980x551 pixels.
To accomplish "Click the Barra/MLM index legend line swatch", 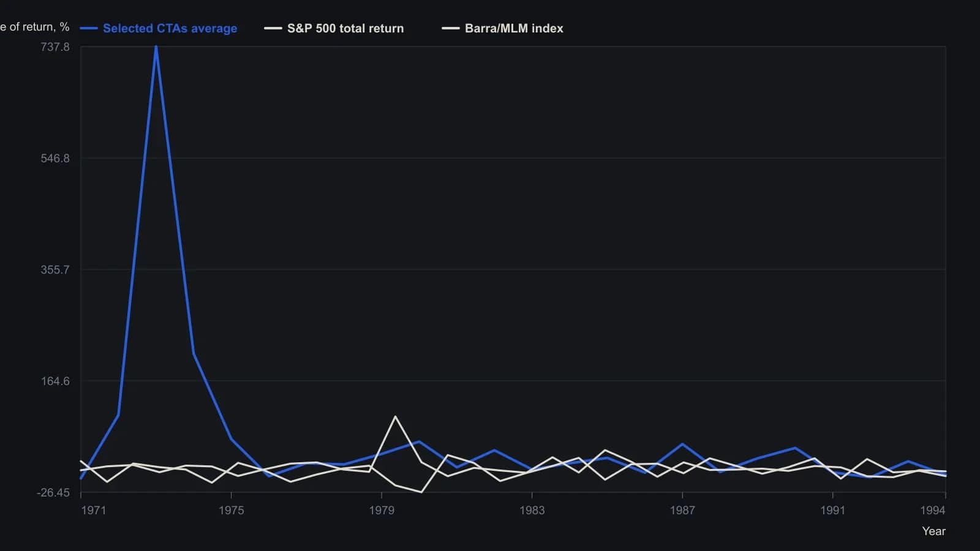I will [451, 28].
